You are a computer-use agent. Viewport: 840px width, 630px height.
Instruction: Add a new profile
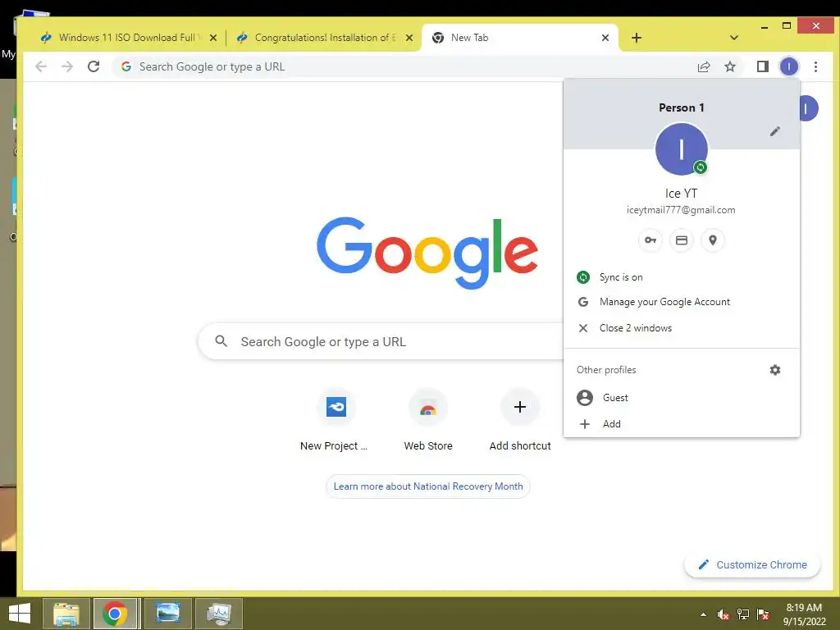pyautogui.click(x=682, y=424)
